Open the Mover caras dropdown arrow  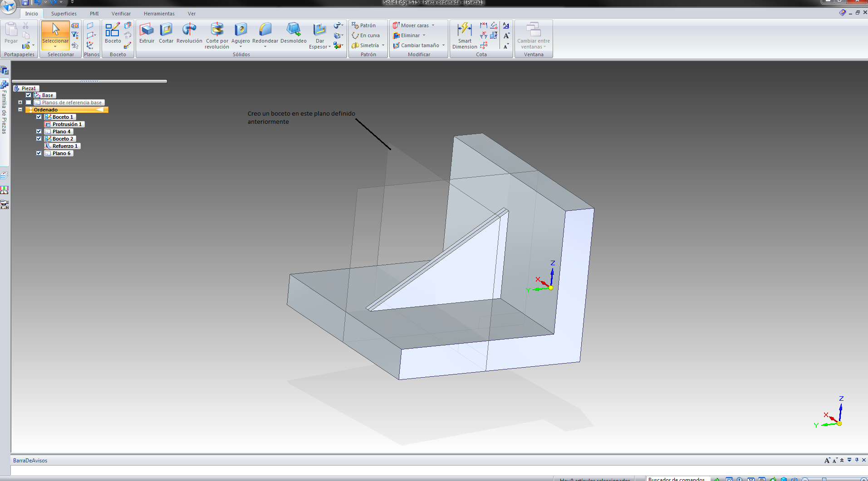433,25
